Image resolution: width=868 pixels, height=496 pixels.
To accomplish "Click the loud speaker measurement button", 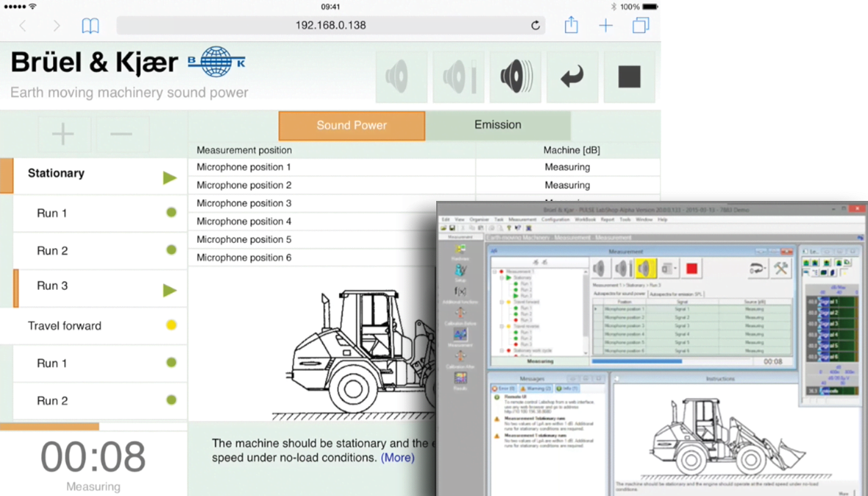I will click(x=515, y=77).
